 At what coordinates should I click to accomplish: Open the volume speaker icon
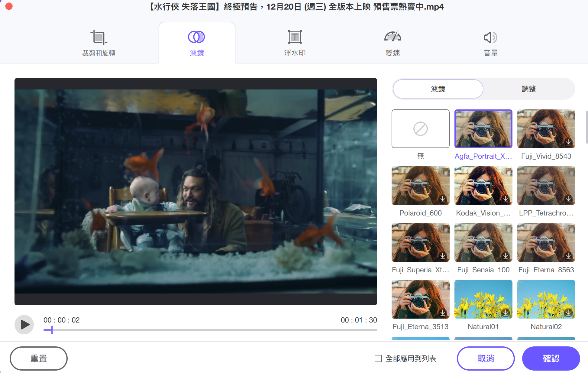coord(490,37)
